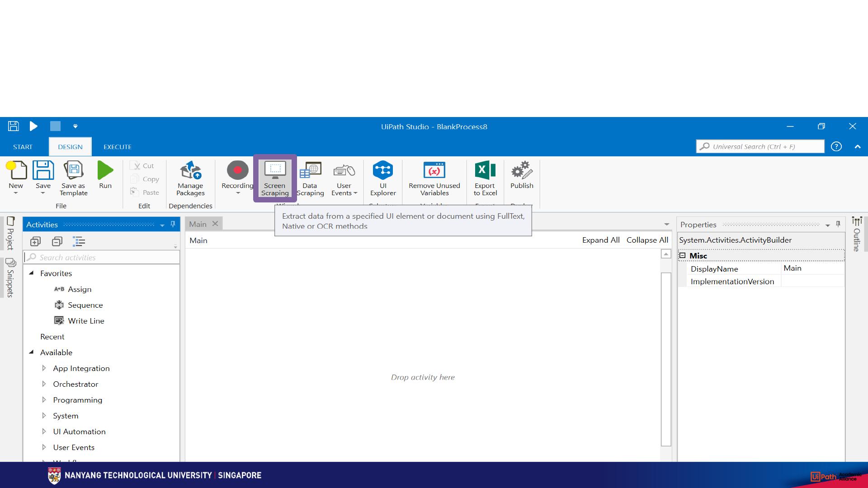Open the Properties panel options dropdown
This screenshot has width=868, height=488.
click(x=828, y=225)
